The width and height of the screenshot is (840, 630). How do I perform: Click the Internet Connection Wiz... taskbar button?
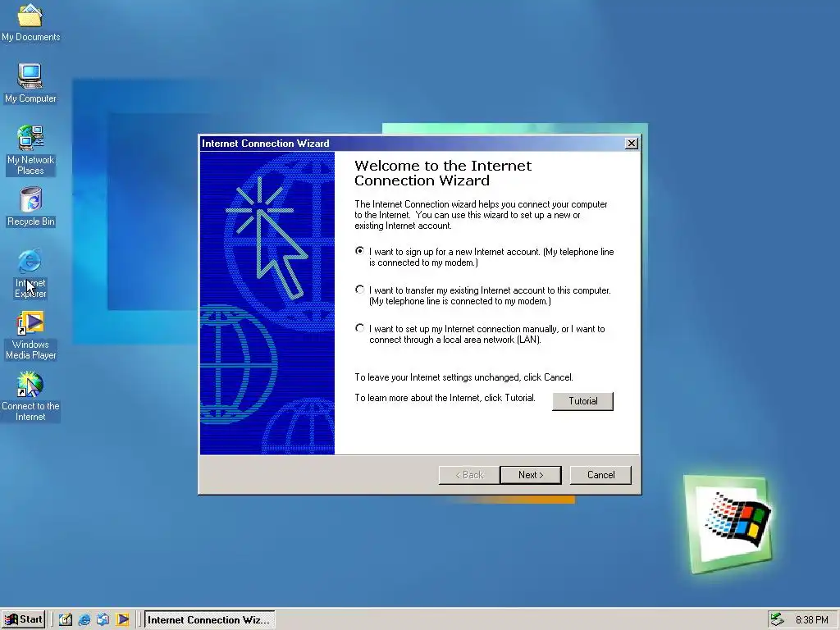(x=209, y=619)
